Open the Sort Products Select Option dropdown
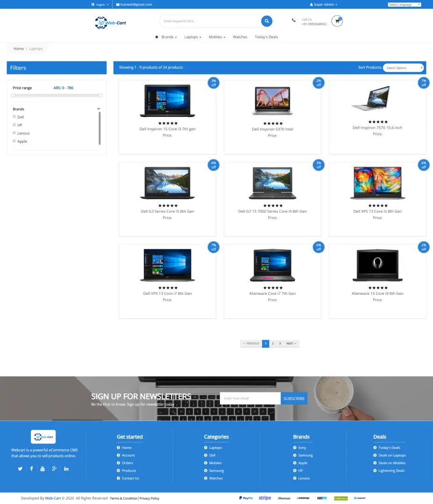 tap(404, 68)
